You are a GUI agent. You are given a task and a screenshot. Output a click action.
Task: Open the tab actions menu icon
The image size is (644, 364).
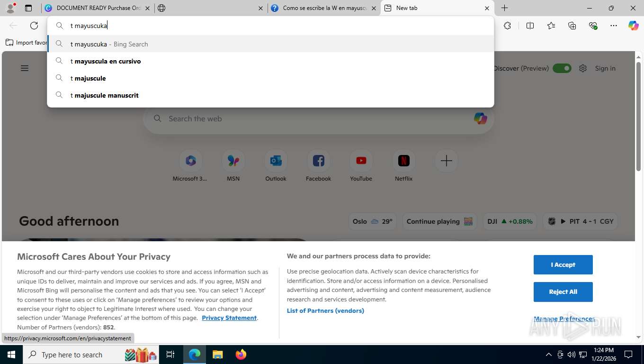coord(28,8)
